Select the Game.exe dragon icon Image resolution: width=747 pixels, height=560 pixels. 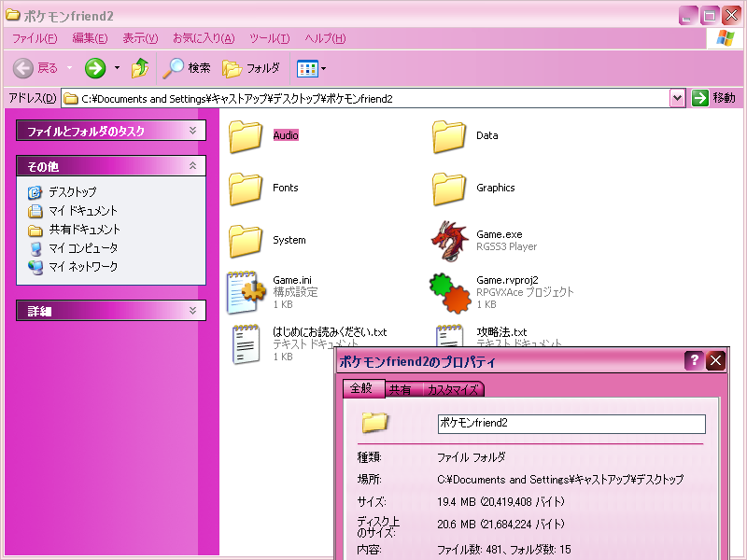(x=449, y=241)
